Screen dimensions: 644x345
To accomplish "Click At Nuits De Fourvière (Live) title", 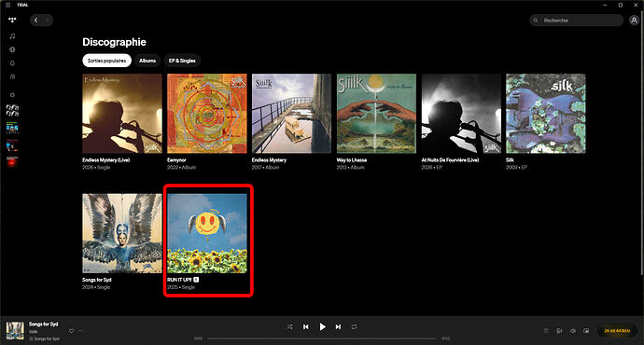I will [x=450, y=160].
